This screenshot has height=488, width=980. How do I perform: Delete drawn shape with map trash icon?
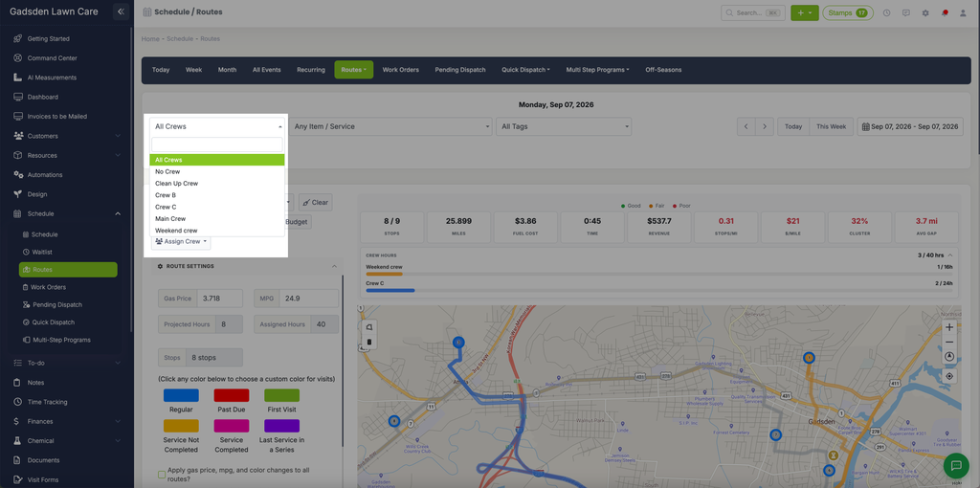tap(368, 342)
